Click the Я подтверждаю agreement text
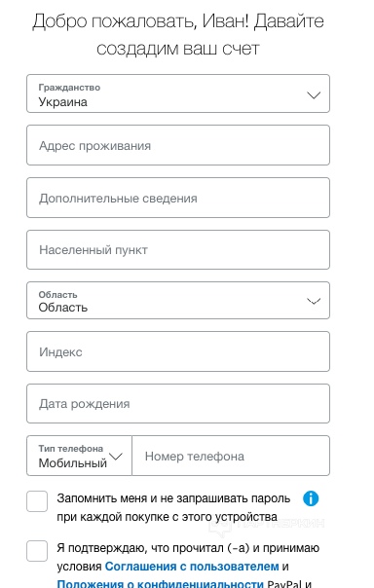This screenshot has width=374, height=588. pyautogui.click(x=188, y=548)
